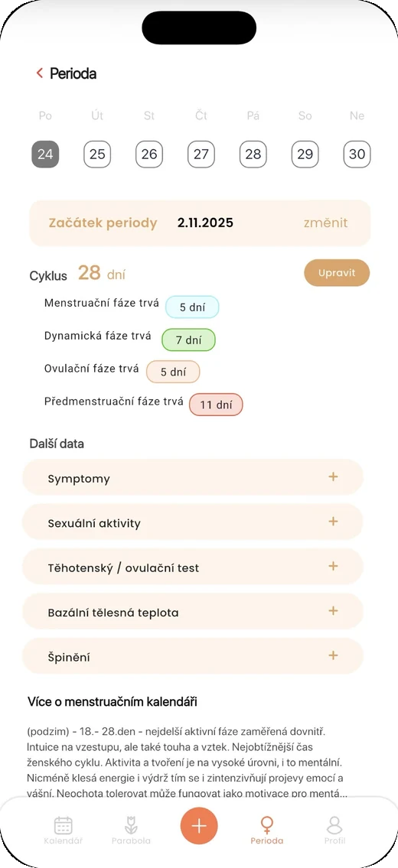Select the Perioda female symbol icon
This screenshot has width=398, height=868.
(x=266, y=825)
